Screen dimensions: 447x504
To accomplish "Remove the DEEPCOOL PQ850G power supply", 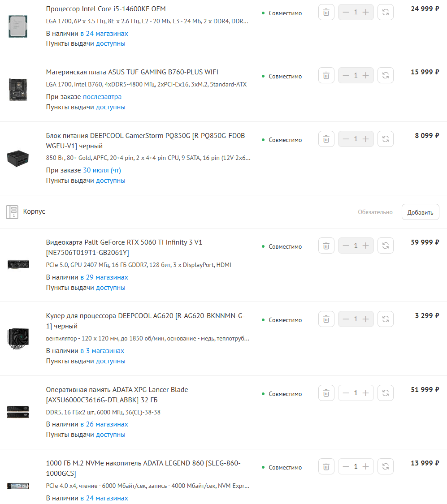I will [326, 139].
